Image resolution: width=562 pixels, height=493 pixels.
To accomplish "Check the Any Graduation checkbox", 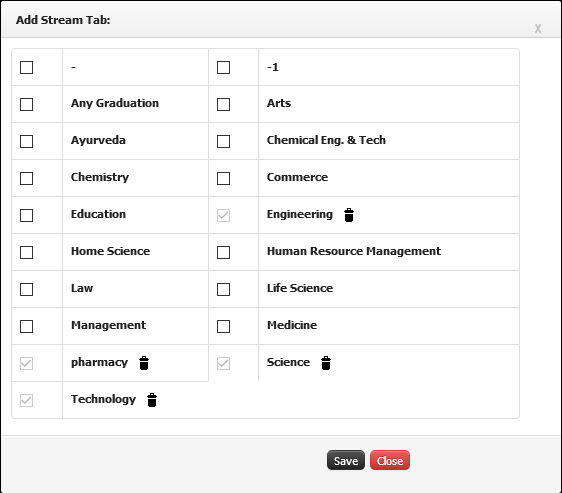I will coord(27,104).
